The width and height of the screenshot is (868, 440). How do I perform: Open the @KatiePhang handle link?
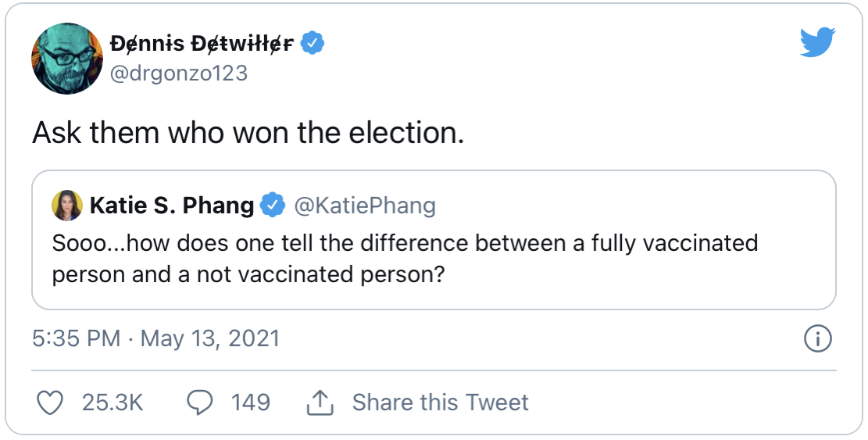(364, 206)
